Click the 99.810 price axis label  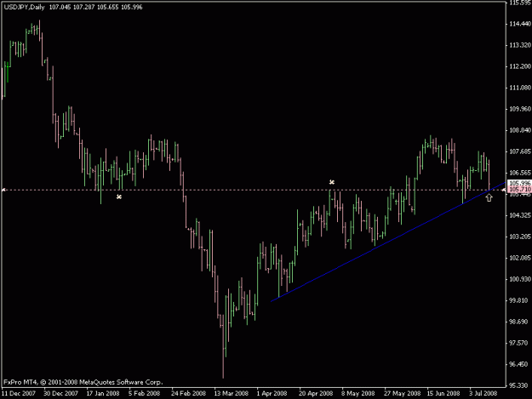(520, 300)
